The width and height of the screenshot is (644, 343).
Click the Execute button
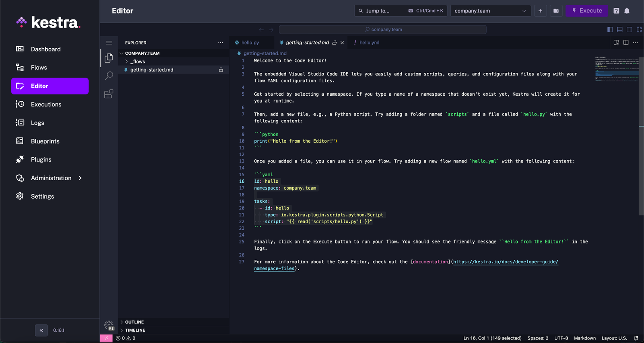(587, 11)
